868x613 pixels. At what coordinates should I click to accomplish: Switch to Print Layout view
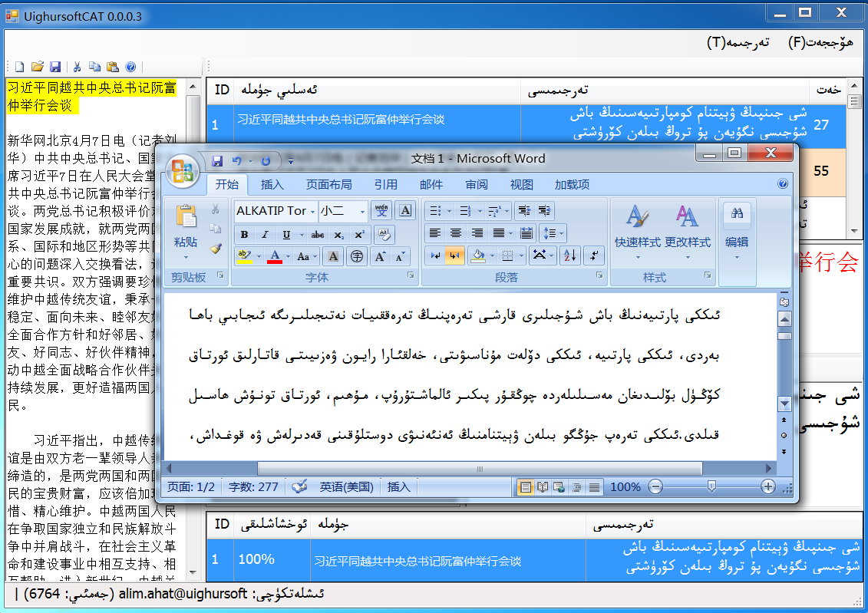pyautogui.click(x=526, y=487)
